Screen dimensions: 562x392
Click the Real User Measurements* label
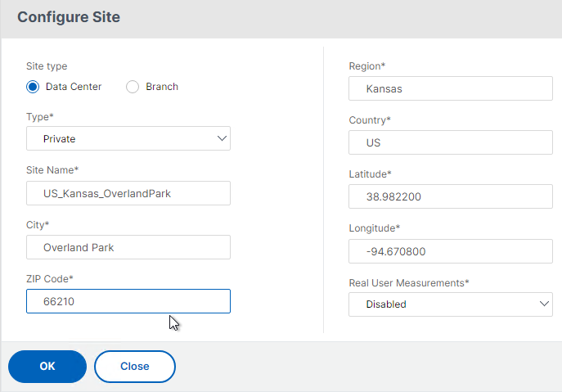click(x=409, y=282)
